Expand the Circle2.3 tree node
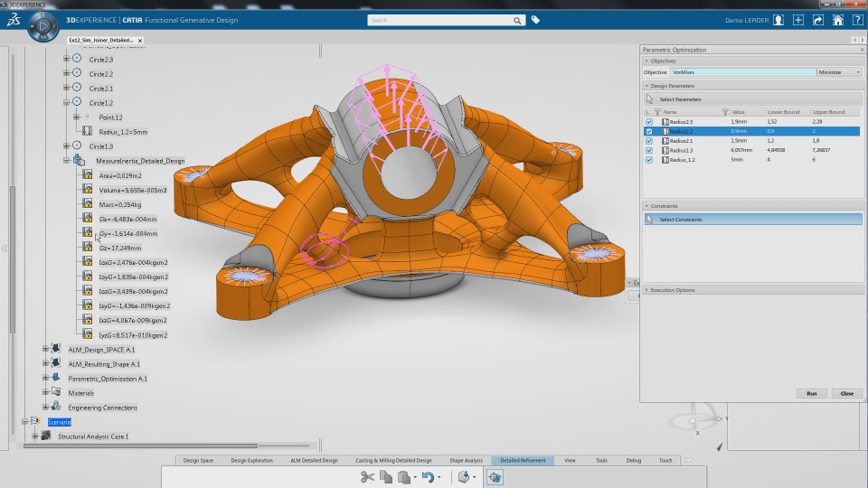Viewport: 868px width, 488px height. [x=66, y=60]
